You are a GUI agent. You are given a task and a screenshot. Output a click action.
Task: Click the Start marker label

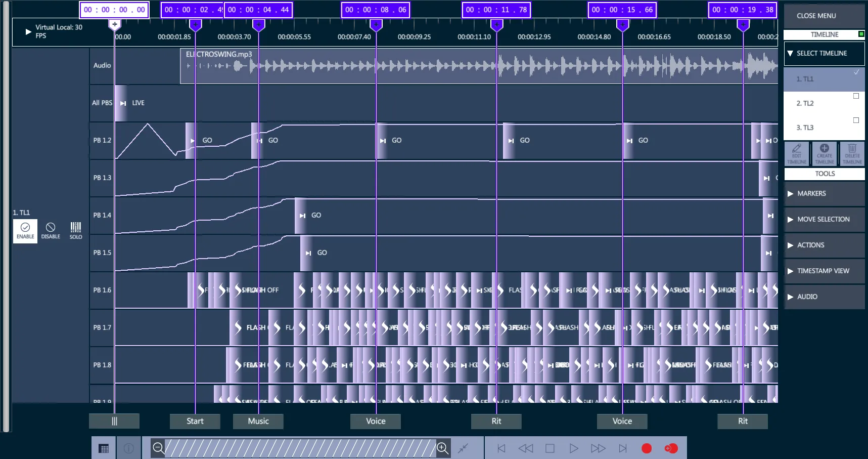(x=195, y=421)
